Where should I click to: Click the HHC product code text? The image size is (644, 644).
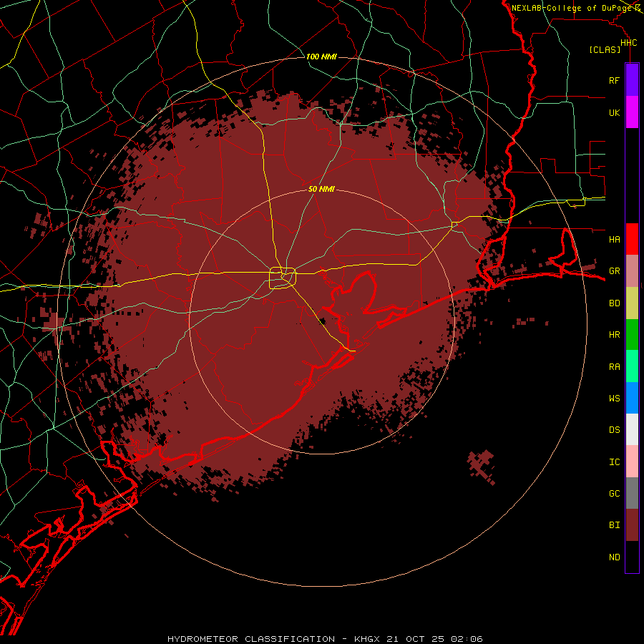click(628, 43)
